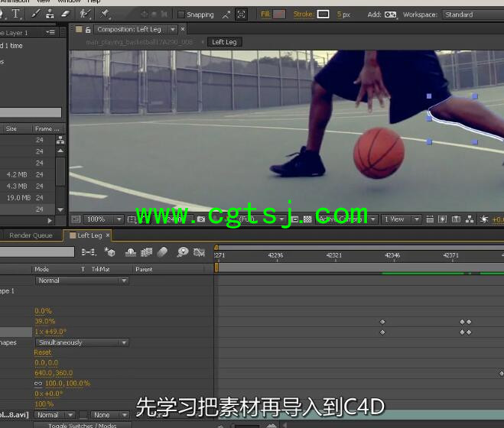Open the Workspace Standard dropdown
The height and width of the screenshot is (428, 504).
pyautogui.click(x=473, y=15)
